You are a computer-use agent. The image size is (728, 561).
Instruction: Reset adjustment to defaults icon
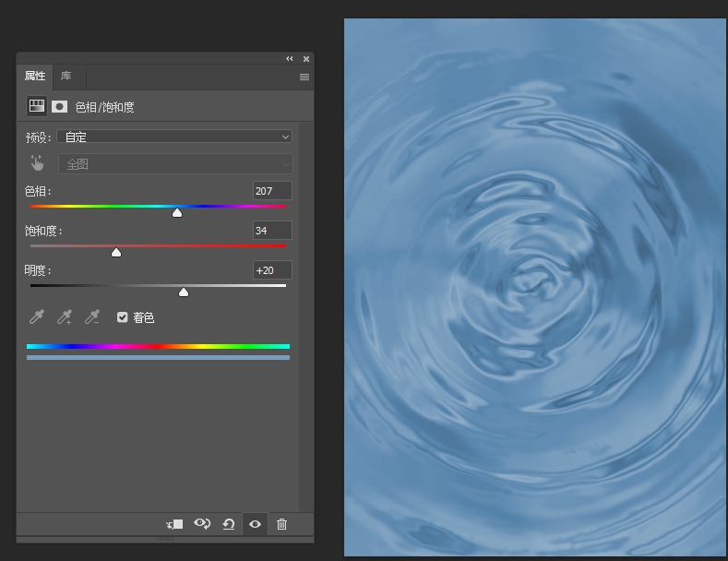pyautogui.click(x=229, y=524)
